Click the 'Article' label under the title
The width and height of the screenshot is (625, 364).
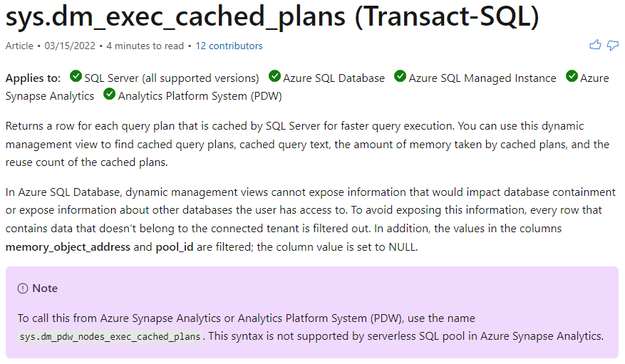pyautogui.click(x=19, y=46)
